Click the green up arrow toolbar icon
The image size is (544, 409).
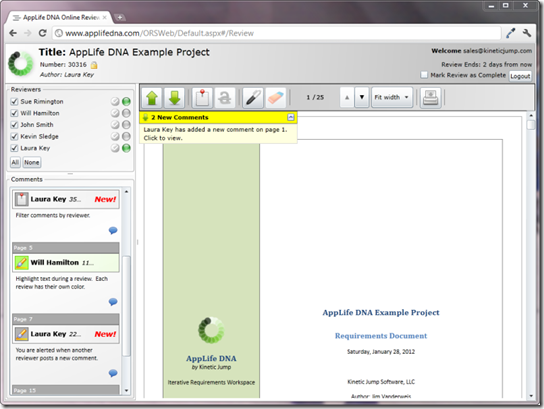pos(152,98)
